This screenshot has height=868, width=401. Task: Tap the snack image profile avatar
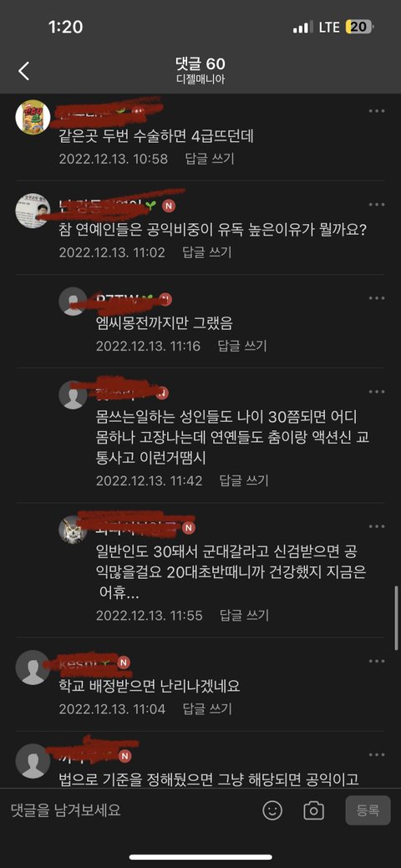pyautogui.click(x=33, y=117)
